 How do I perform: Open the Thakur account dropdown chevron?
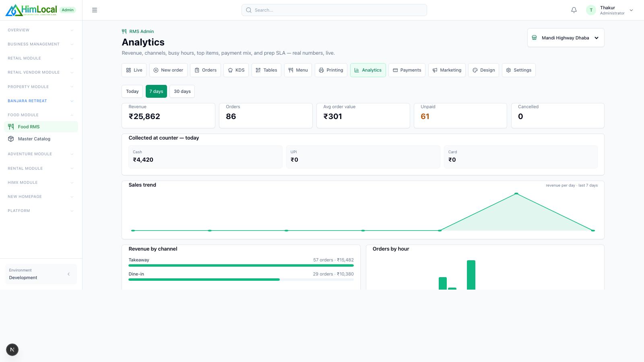(x=631, y=10)
